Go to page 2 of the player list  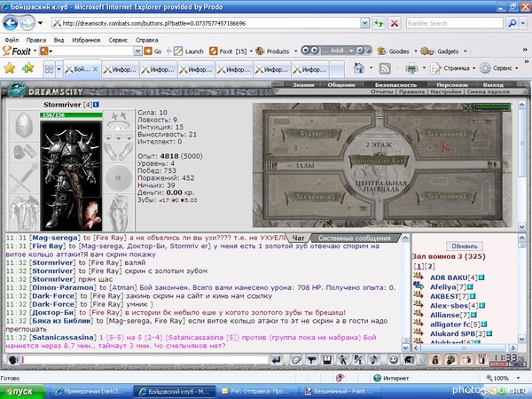point(429,266)
